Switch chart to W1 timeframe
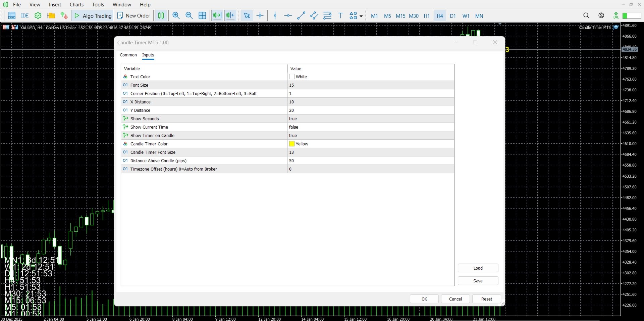This screenshot has width=644, height=321. (466, 16)
